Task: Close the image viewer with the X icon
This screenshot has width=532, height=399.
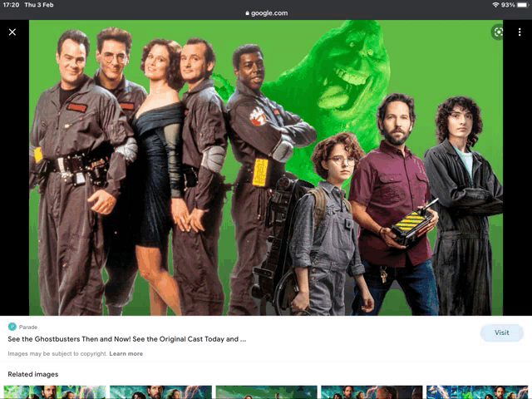Action: pyautogui.click(x=12, y=32)
